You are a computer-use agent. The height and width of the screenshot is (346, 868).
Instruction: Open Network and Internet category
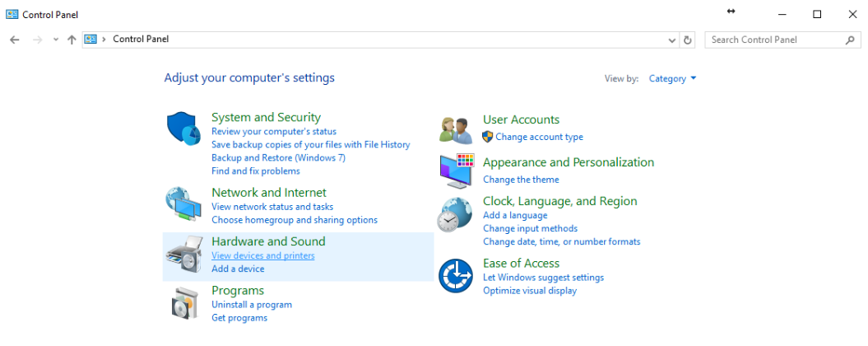269,193
